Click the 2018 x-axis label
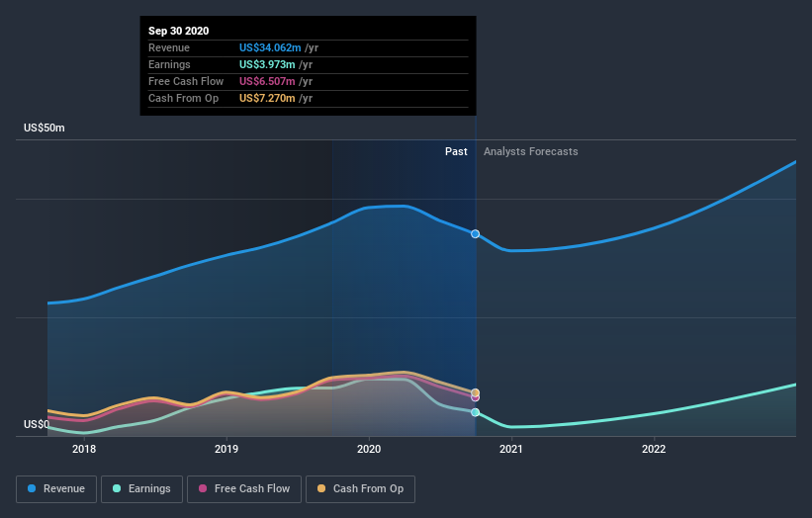812x518 pixels. tap(84, 449)
